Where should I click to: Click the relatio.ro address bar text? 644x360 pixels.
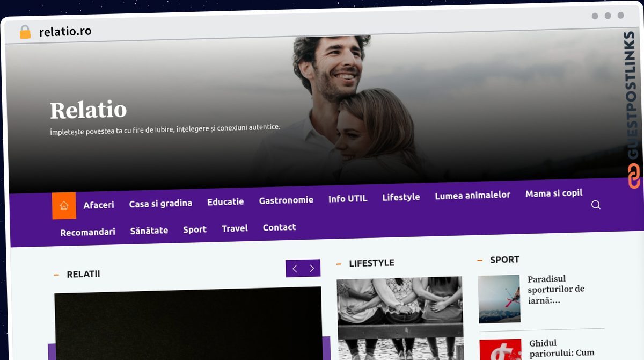(65, 31)
